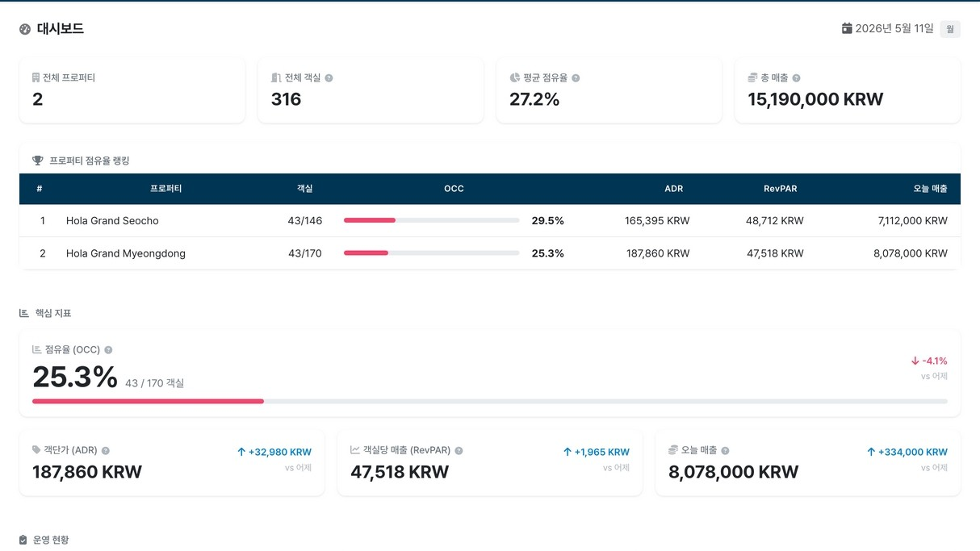Sort the ranking table by the OCC header
980x551 pixels.
click(x=454, y=189)
